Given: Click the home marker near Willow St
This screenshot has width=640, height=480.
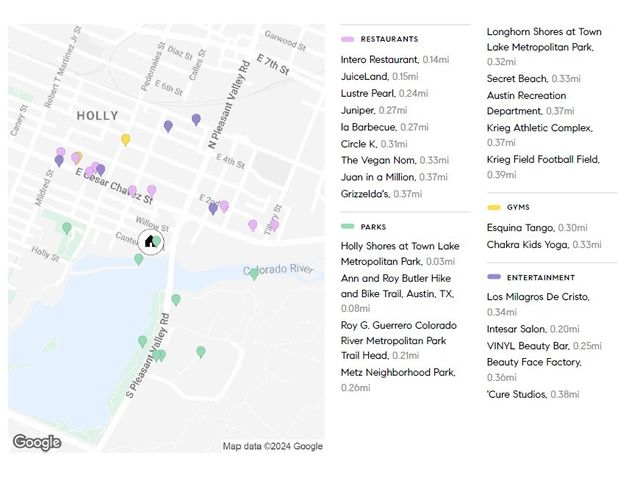Looking at the screenshot, I should click(x=151, y=242).
